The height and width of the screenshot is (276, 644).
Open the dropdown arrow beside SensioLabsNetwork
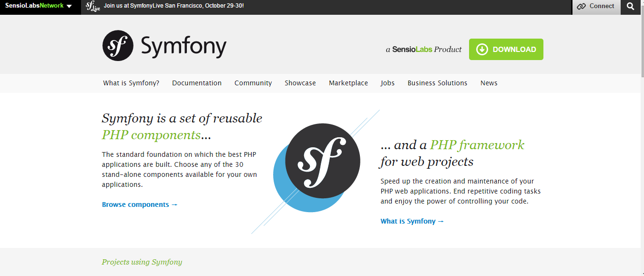[69, 7]
